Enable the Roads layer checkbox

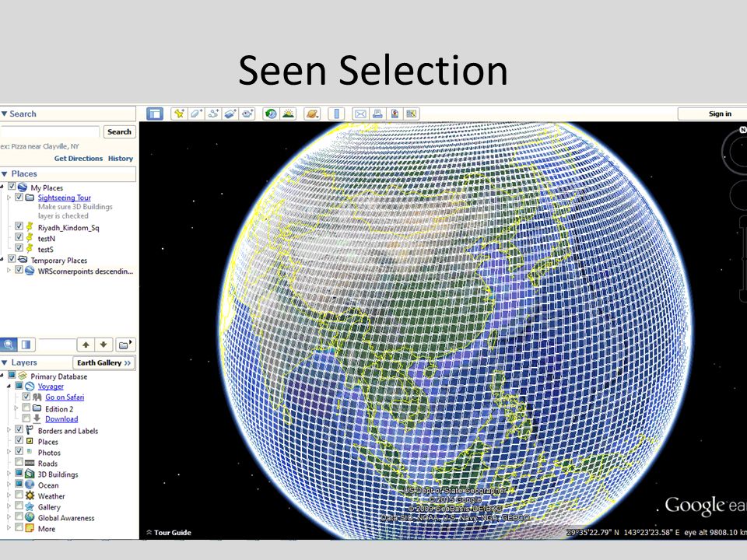[19, 462]
